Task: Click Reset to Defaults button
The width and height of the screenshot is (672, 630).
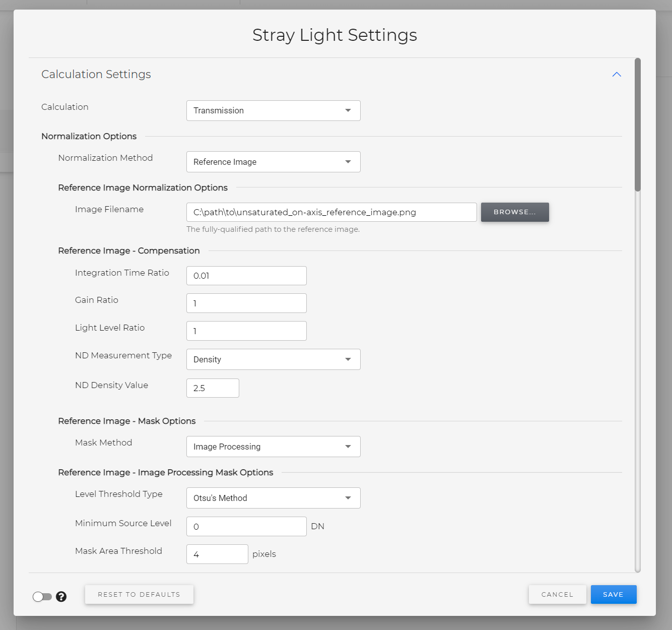Action: 139,594
